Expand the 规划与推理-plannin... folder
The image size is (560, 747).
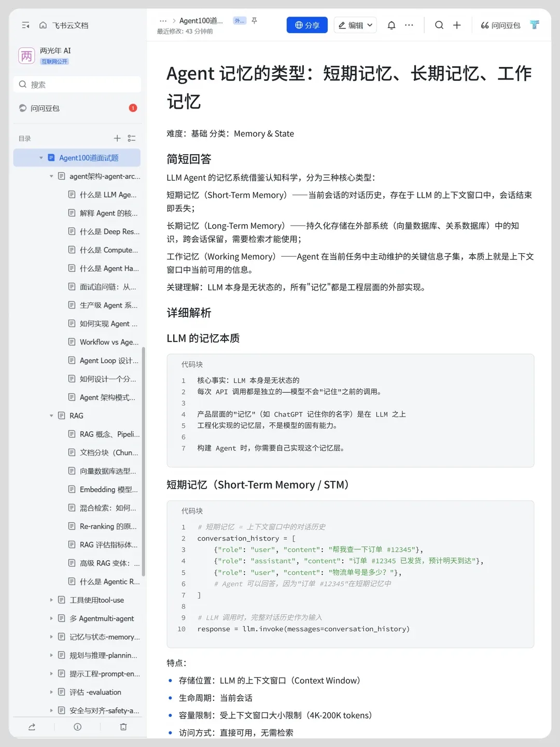(x=51, y=655)
